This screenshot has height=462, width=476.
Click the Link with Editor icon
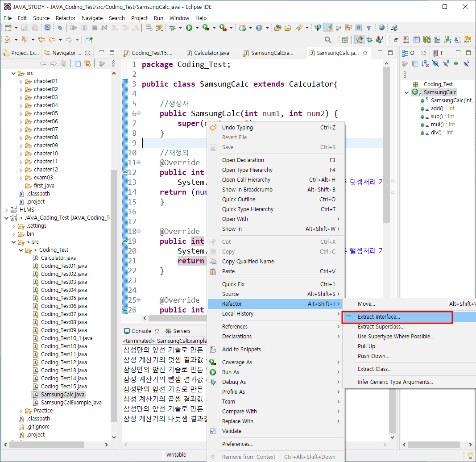(88, 63)
